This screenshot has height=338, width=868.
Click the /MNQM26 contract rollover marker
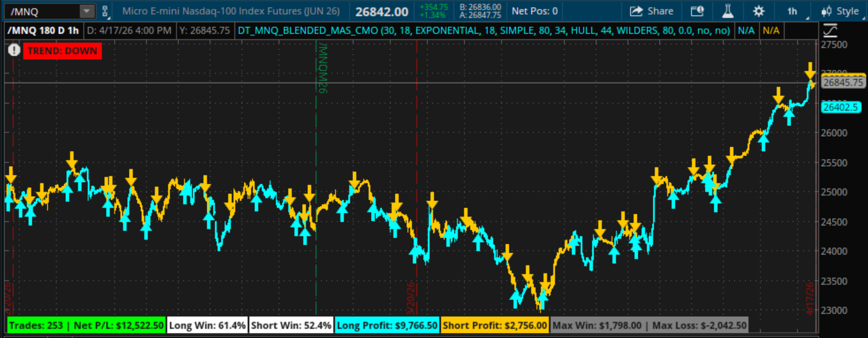click(322, 68)
